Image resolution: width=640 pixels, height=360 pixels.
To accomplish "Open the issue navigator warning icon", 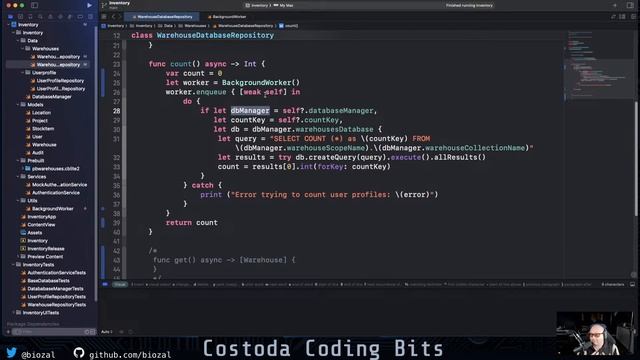I will (50, 17).
